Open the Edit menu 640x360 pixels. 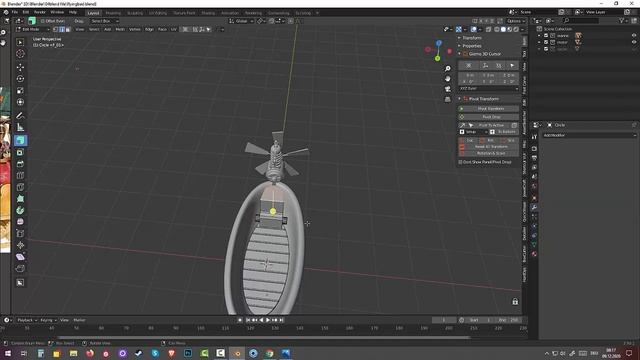[x=26, y=12]
